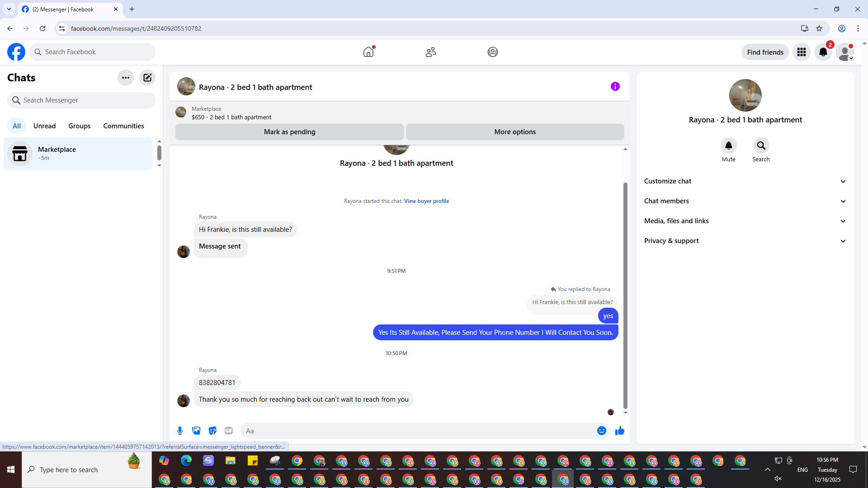The height and width of the screenshot is (488, 868).
Task: Open a new browser tab
Action: pyautogui.click(x=132, y=9)
